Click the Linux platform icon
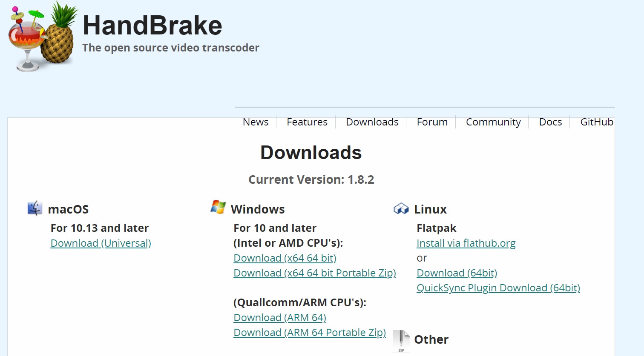 coord(401,208)
